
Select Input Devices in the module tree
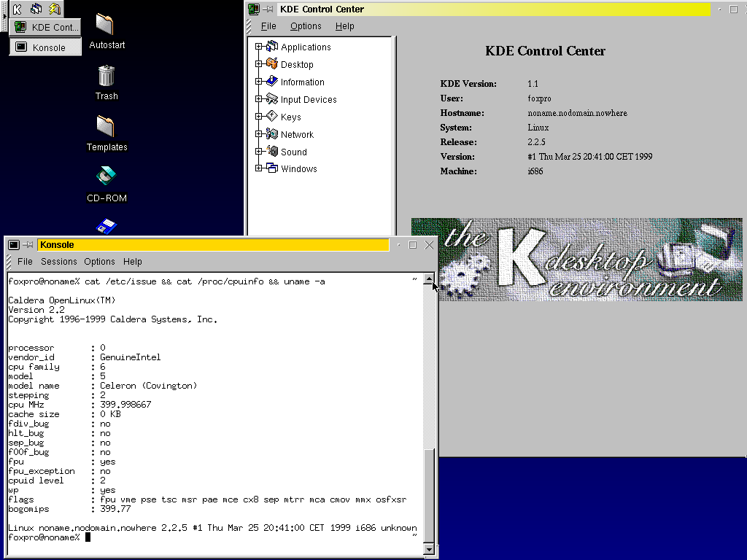coord(308,100)
